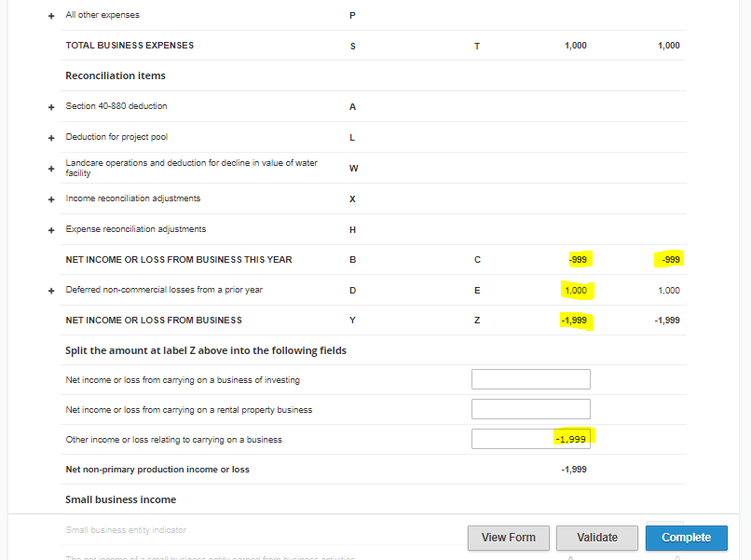
Task: Expand the All other expenses row
Action: [51, 16]
